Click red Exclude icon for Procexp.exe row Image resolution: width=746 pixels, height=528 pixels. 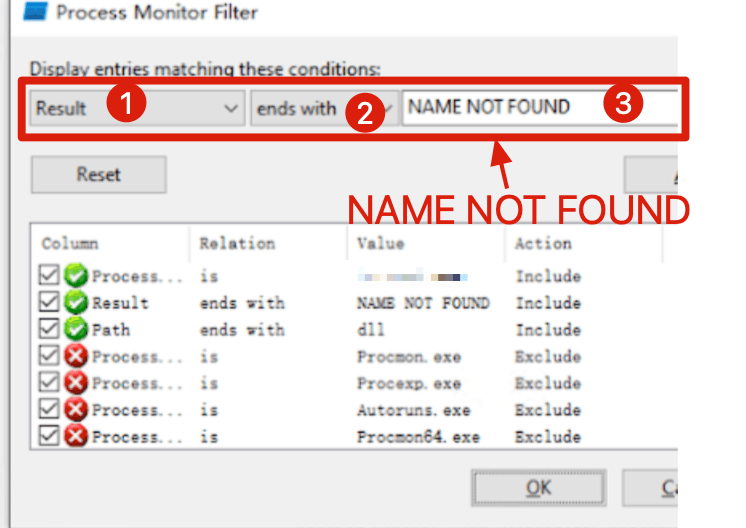(x=76, y=382)
